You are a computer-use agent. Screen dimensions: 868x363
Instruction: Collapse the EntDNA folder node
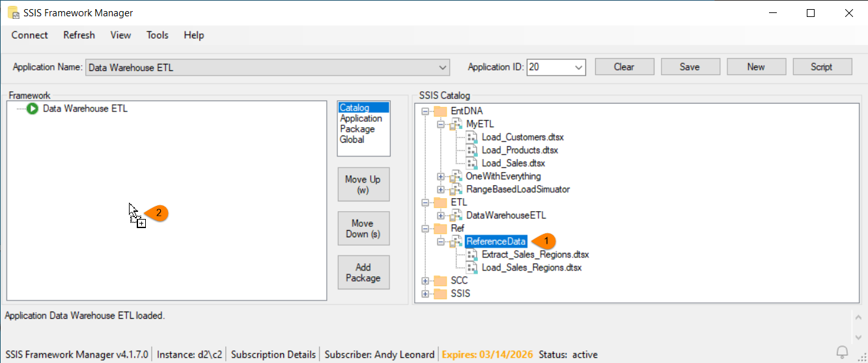click(x=425, y=111)
